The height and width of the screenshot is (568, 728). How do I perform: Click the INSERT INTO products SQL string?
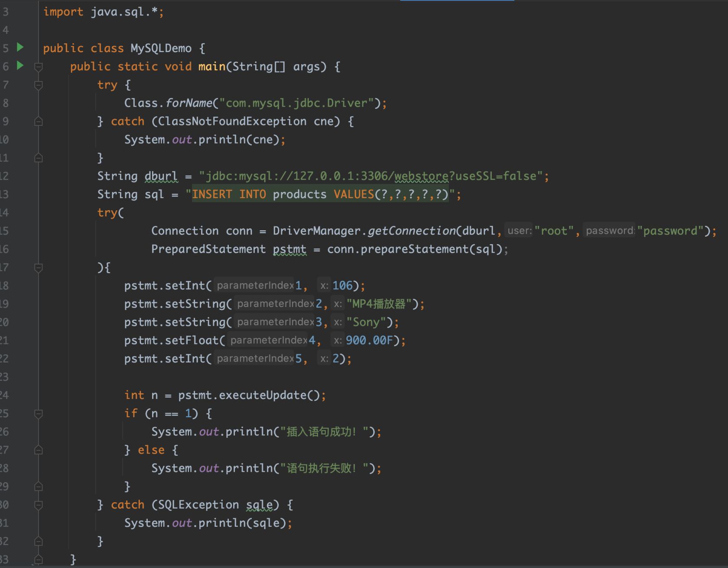(320, 194)
